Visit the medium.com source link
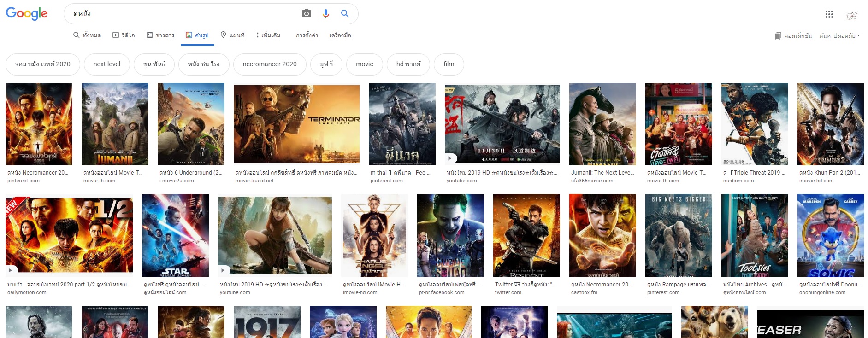 (738, 181)
